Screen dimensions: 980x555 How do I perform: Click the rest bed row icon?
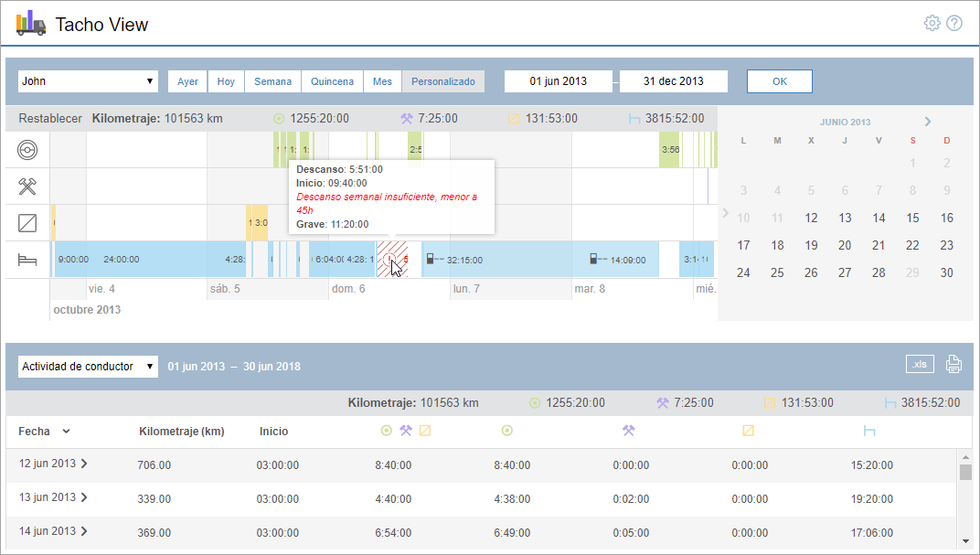tap(27, 260)
